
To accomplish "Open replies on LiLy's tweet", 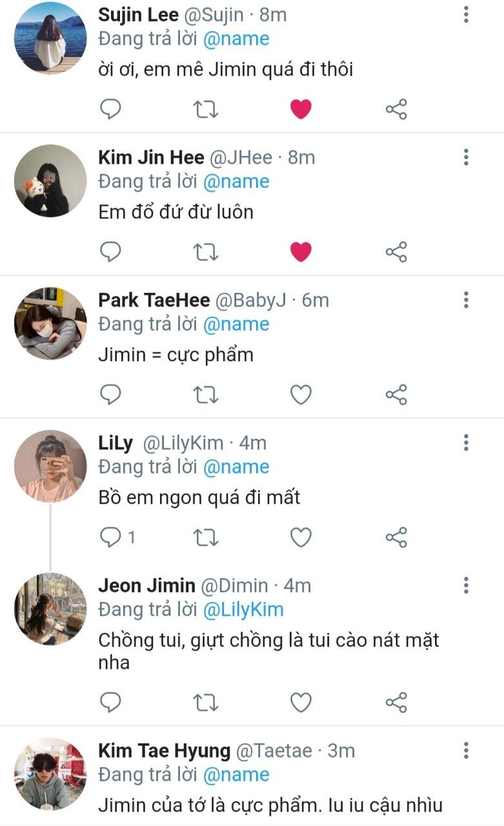I will pos(111,537).
